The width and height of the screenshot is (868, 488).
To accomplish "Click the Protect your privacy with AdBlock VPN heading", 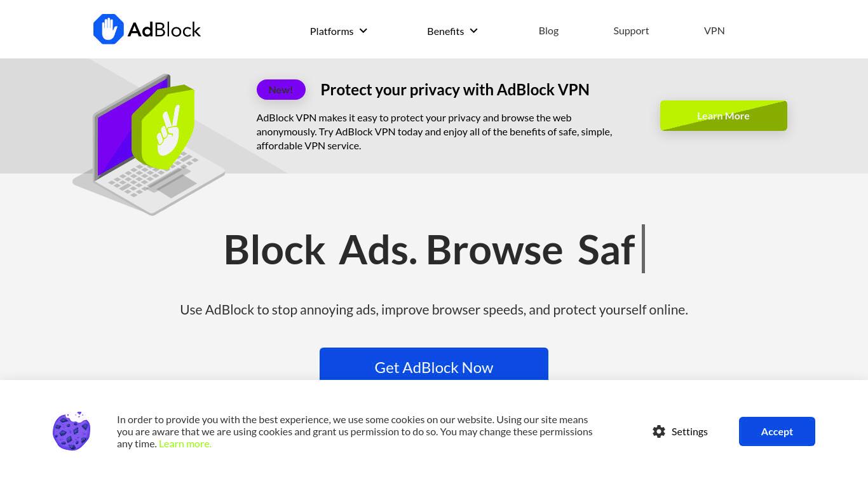I will [455, 90].
